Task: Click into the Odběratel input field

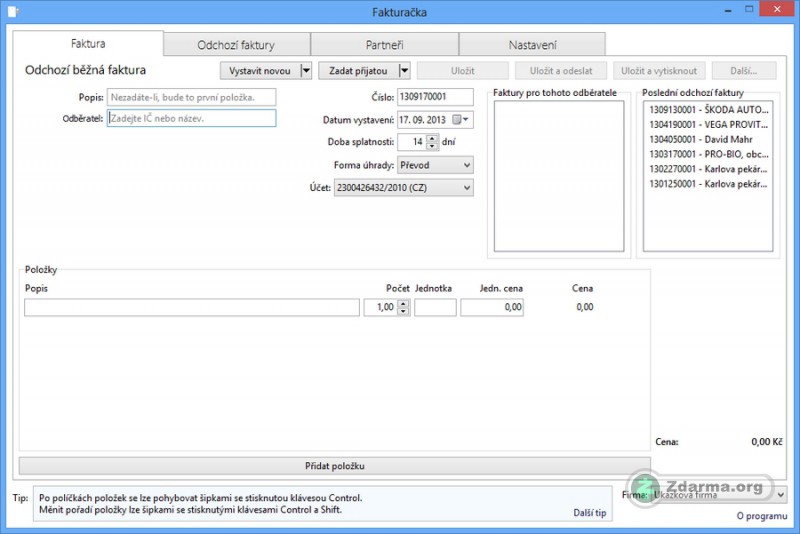Action: coord(191,118)
